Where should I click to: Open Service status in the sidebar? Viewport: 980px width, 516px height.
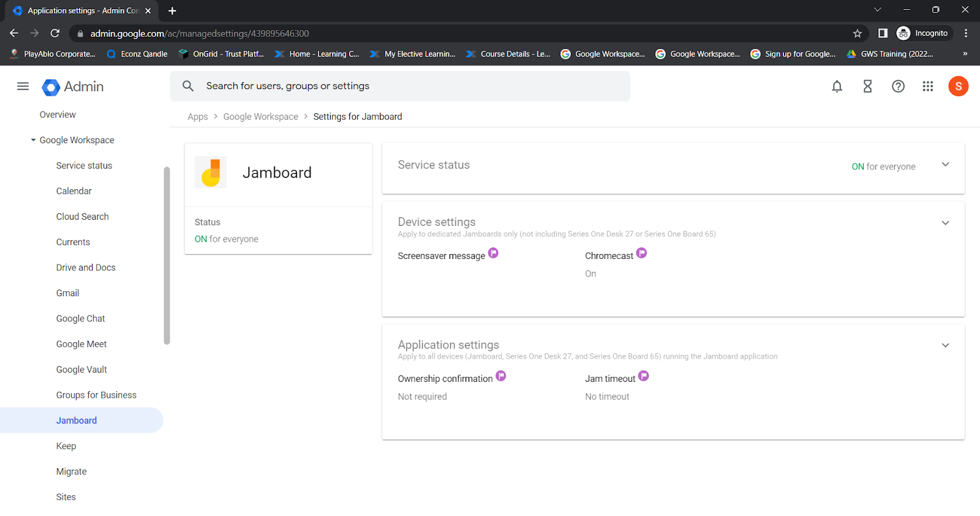coord(84,165)
